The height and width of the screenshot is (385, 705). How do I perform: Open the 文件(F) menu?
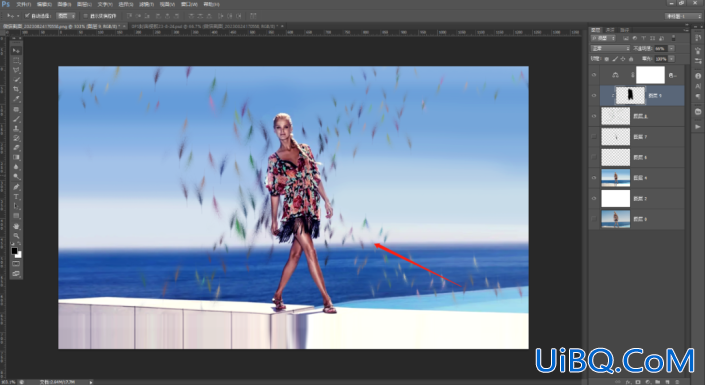coord(23,4)
